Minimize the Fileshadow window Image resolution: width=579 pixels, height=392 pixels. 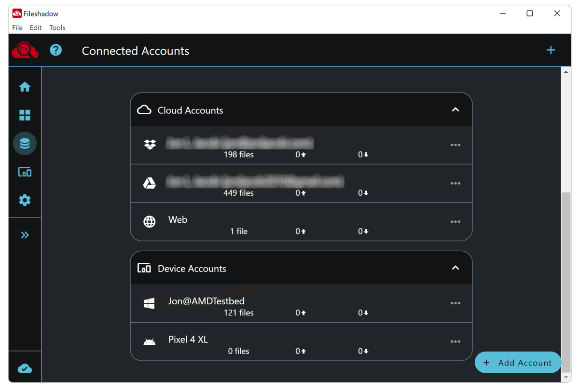point(502,14)
